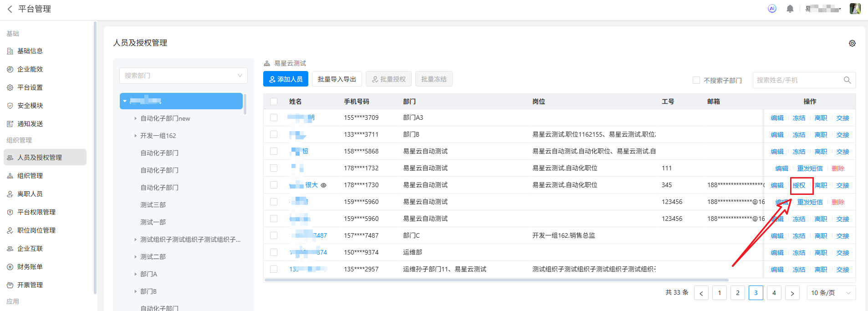Open the notifications bell
Image resolution: width=868 pixels, height=311 pixels.
(x=790, y=9)
